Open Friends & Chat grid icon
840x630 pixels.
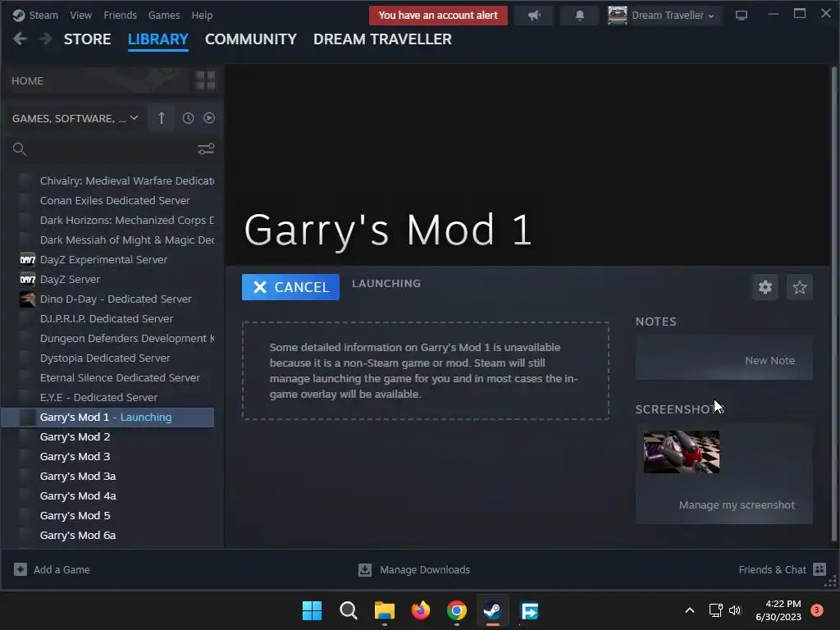(819, 569)
